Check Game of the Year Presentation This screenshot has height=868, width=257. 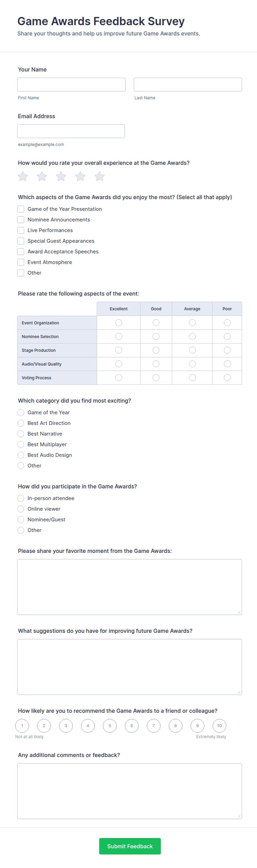(20, 209)
